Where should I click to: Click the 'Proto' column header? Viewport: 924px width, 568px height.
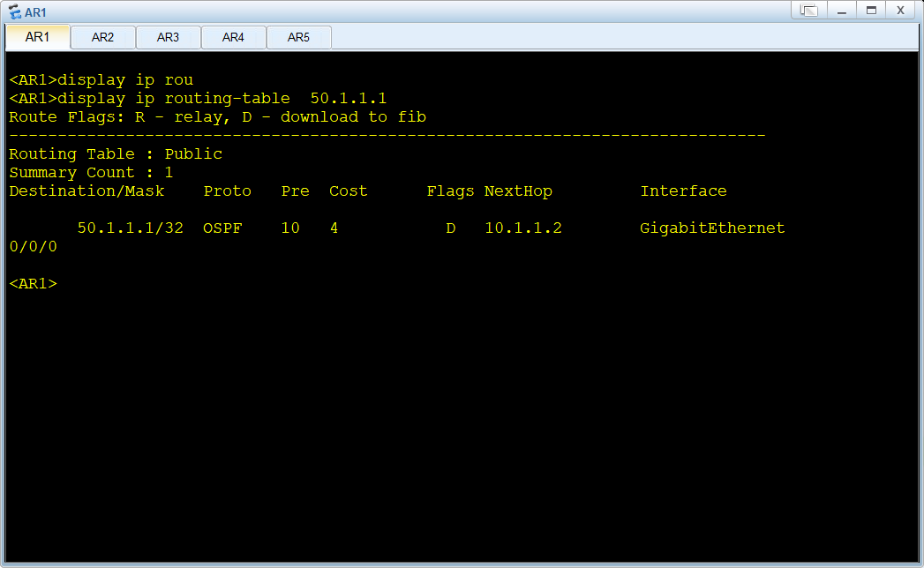pyautogui.click(x=228, y=191)
